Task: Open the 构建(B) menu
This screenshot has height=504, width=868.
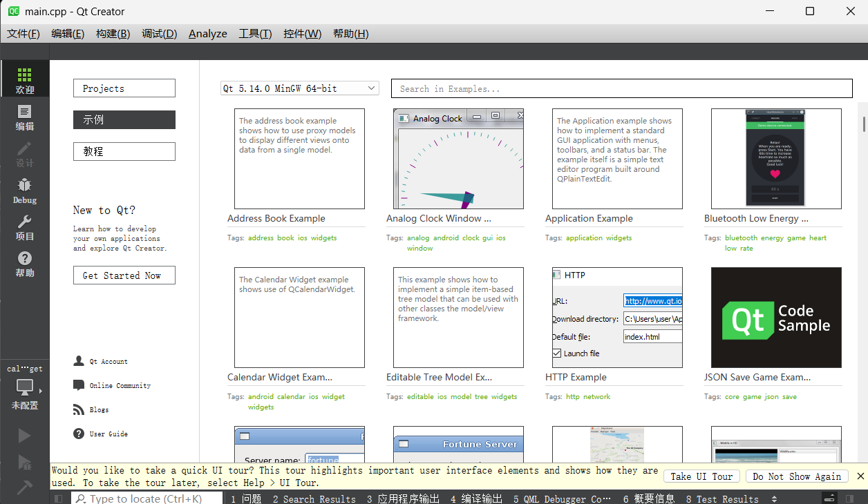Action: click(113, 34)
